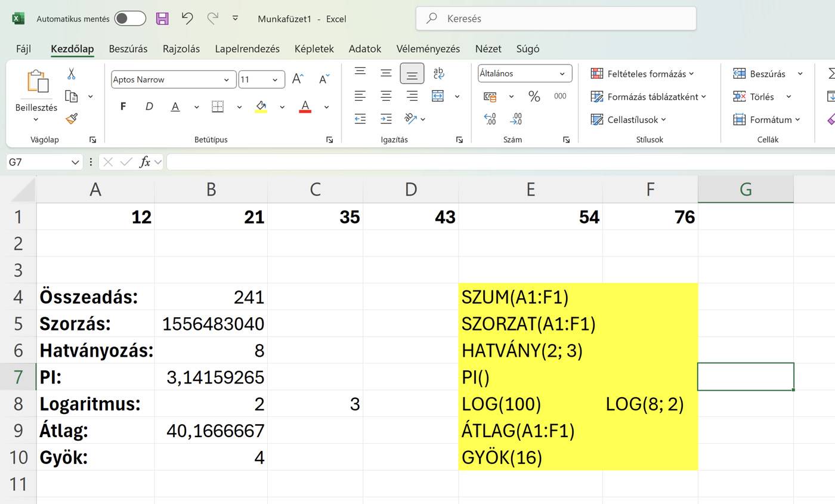The image size is (835, 504).
Task: Open the font color palette arrow
Action: click(x=326, y=107)
